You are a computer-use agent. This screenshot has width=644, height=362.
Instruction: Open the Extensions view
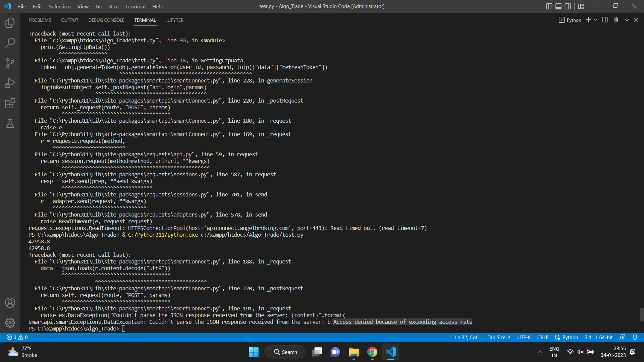pyautogui.click(x=10, y=103)
